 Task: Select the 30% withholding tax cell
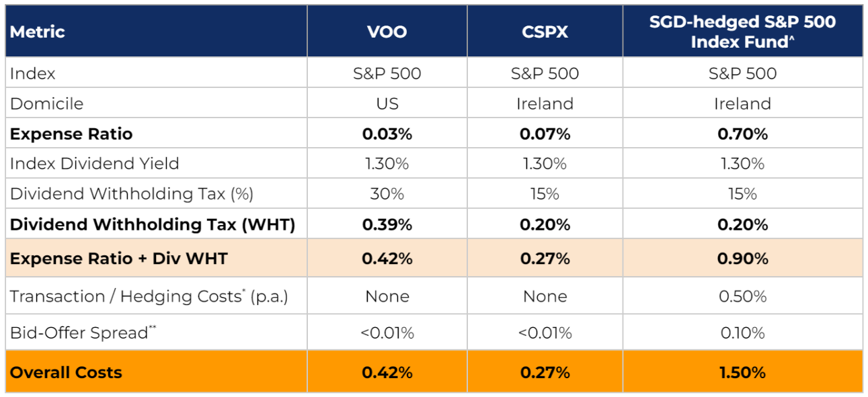(387, 193)
